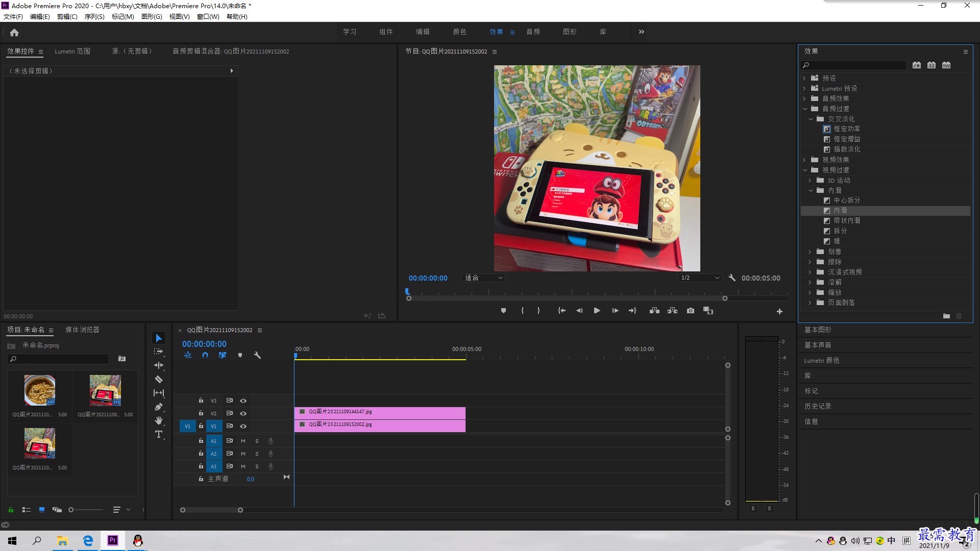Switch to the 编辑 workspace

point(423,32)
